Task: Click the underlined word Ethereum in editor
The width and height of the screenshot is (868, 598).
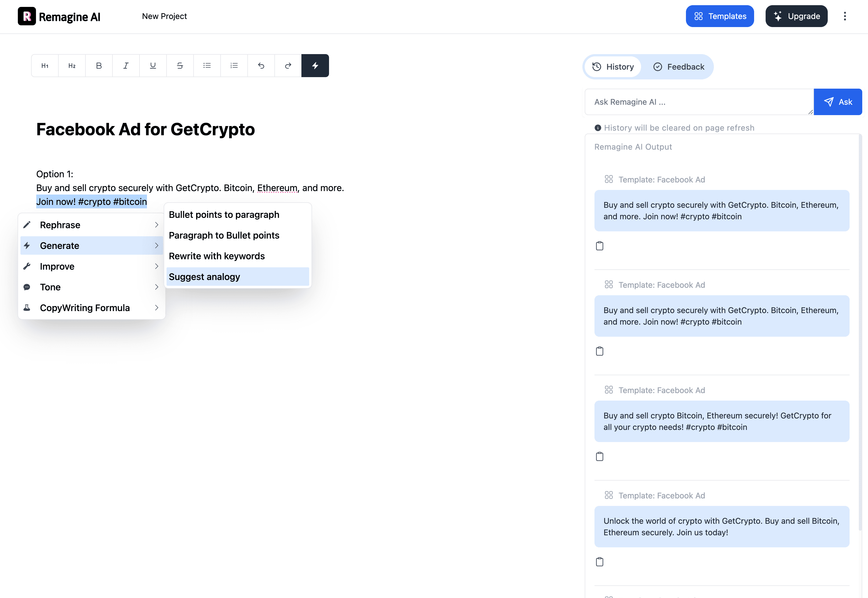Action: tap(277, 188)
